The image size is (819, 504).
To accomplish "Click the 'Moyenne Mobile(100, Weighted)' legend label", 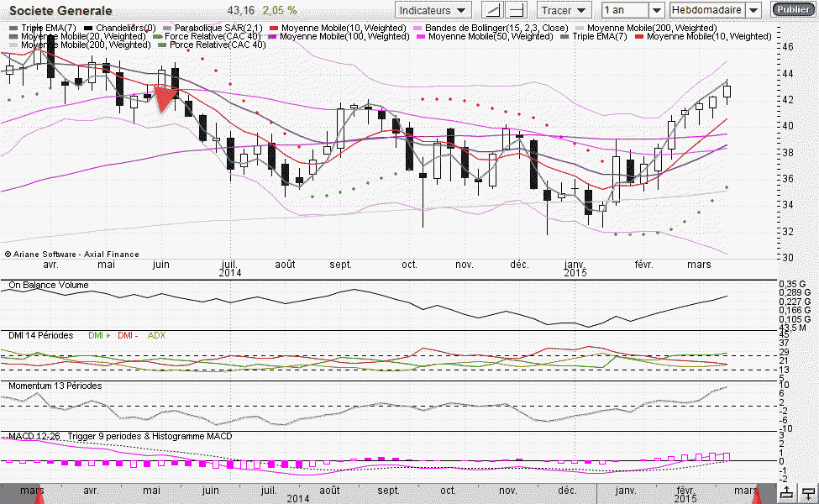I will [x=344, y=37].
